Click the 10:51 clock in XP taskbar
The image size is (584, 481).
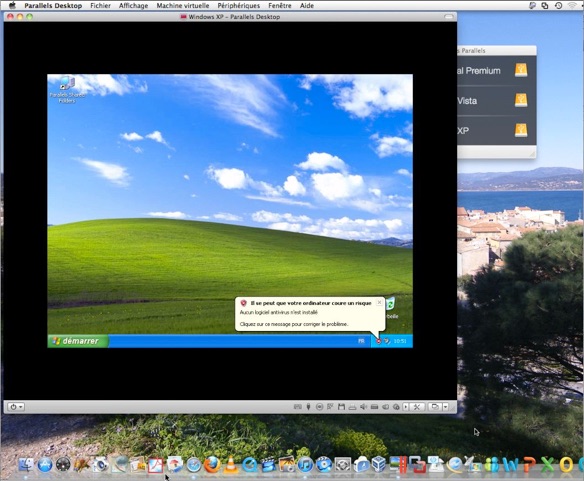point(400,341)
